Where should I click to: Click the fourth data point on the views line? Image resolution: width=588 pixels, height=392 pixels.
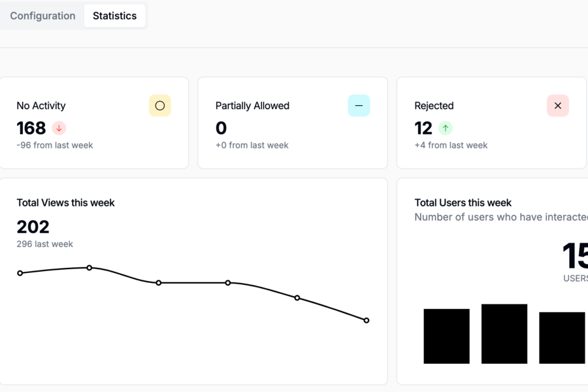tap(228, 283)
